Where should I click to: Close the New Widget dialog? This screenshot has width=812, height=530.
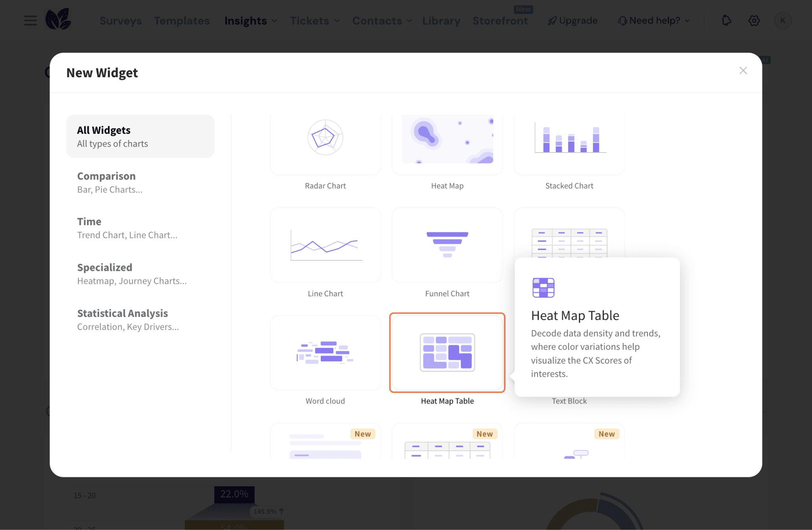743,71
